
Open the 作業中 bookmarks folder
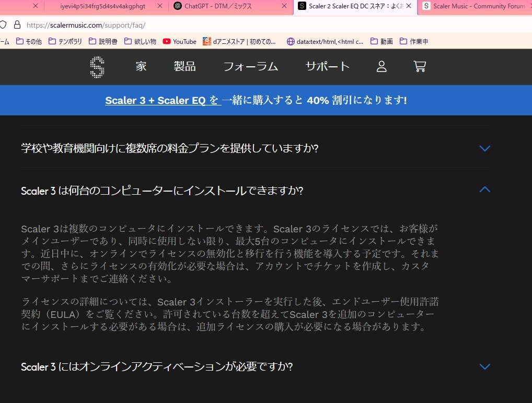(x=414, y=41)
